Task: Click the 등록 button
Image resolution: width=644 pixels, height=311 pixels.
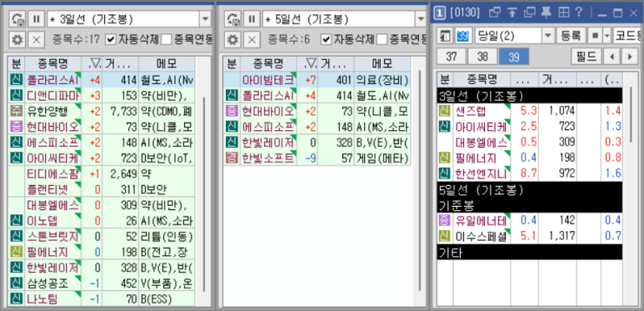Action: (x=571, y=36)
